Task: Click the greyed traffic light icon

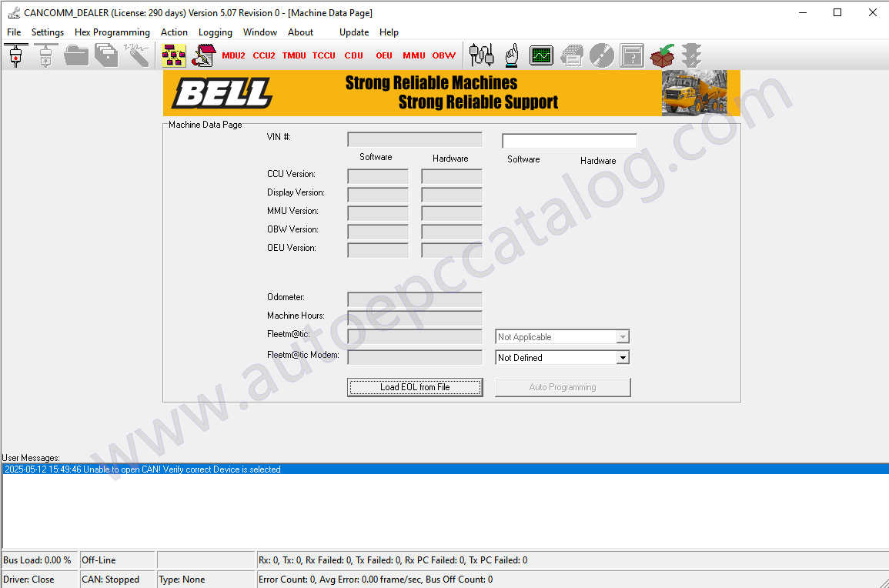Action: (x=692, y=55)
